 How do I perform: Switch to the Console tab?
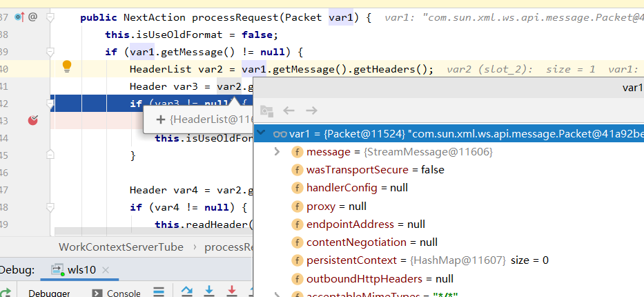[x=116, y=293]
